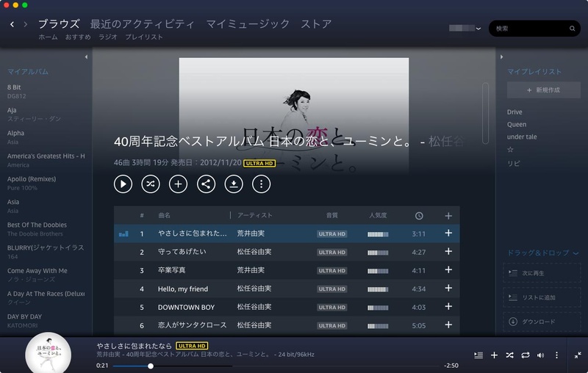The height and width of the screenshot is (373, 588).
Task: Mute with the volume speaker icon
Action: pos(540,355)
